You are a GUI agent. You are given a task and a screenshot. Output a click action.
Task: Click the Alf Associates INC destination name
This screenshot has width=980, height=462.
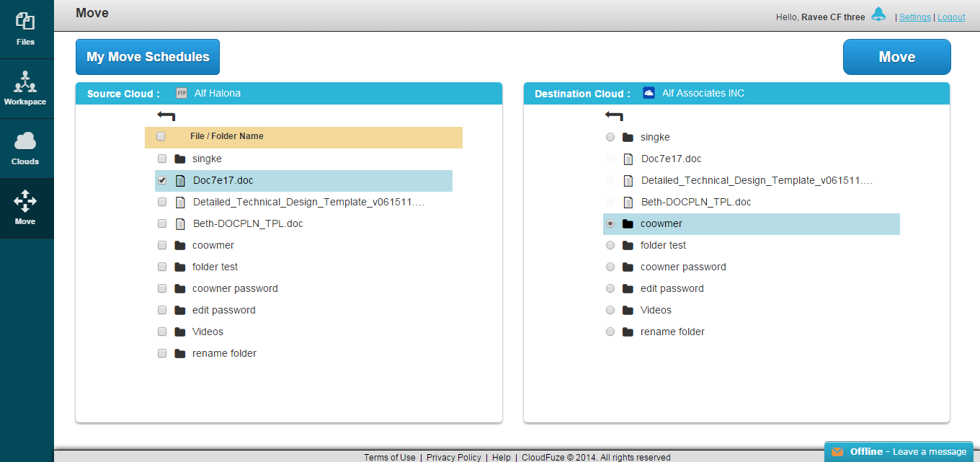[x=703, y=93]
